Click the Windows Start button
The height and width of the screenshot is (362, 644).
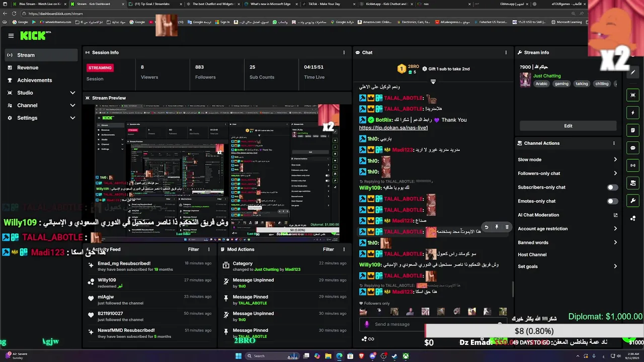click(238, 356)
